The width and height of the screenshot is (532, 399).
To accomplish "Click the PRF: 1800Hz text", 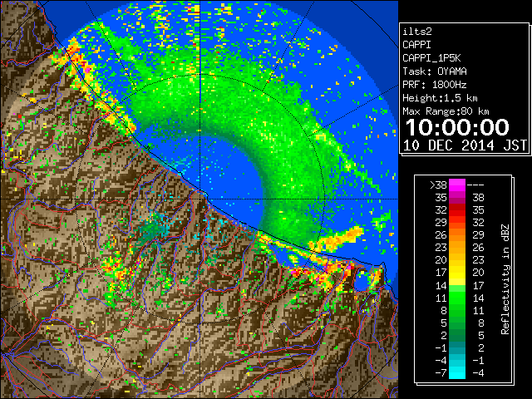I will [x=435, y=85].
